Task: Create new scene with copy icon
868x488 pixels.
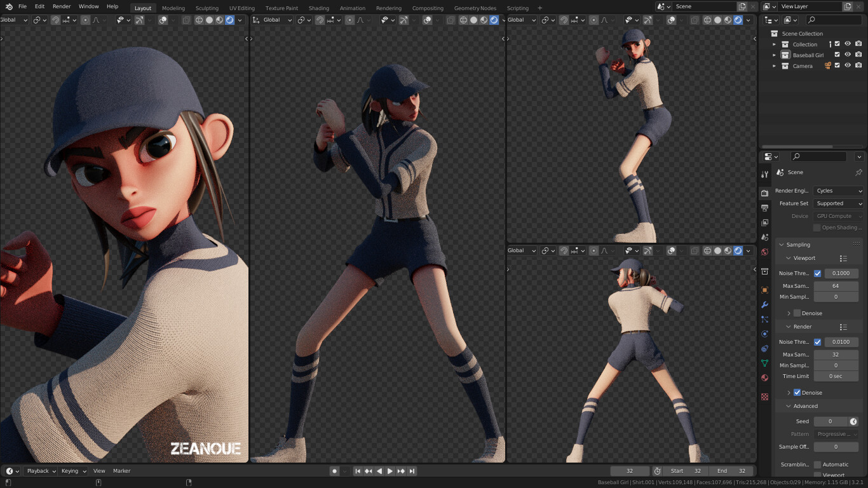Action: (x=742, y=6)
